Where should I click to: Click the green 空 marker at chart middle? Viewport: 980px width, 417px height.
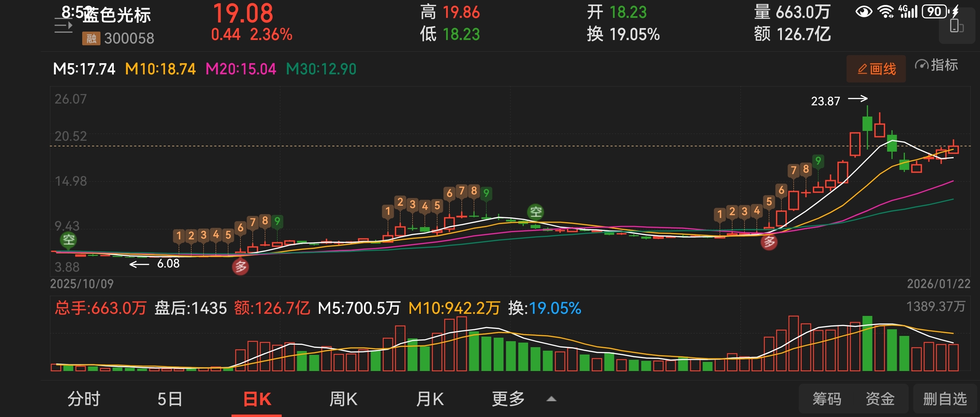point(536,211)
